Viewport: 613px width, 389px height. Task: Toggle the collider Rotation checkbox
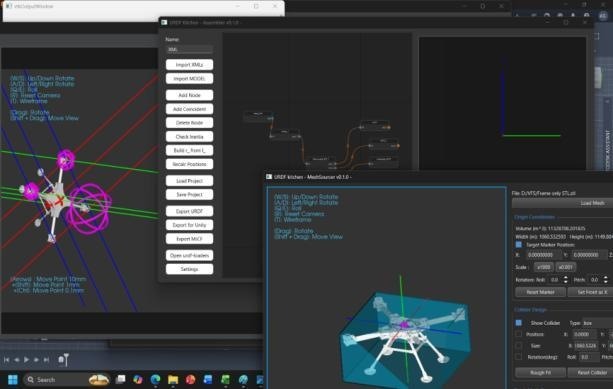click(518, 357)
